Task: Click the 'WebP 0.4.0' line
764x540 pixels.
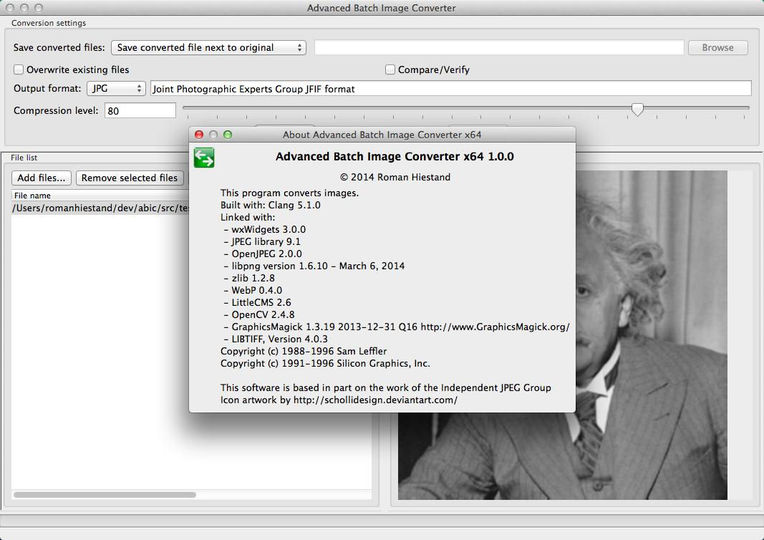Action: [x=253, y=290]
